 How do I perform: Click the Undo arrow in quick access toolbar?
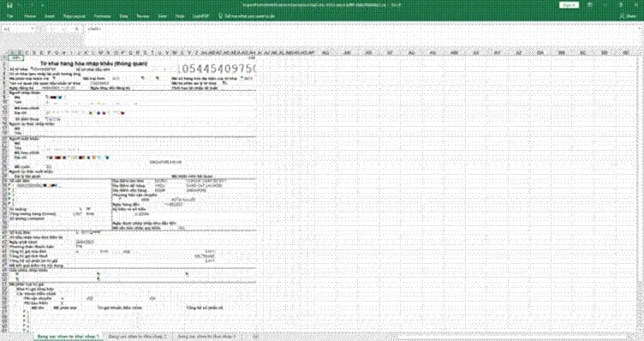pos(21,5)
